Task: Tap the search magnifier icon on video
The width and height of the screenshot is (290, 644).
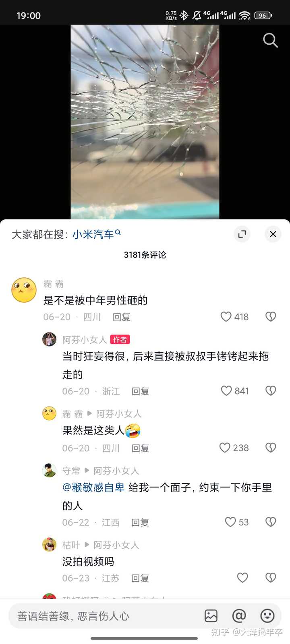Action: (x=270, y=40)
